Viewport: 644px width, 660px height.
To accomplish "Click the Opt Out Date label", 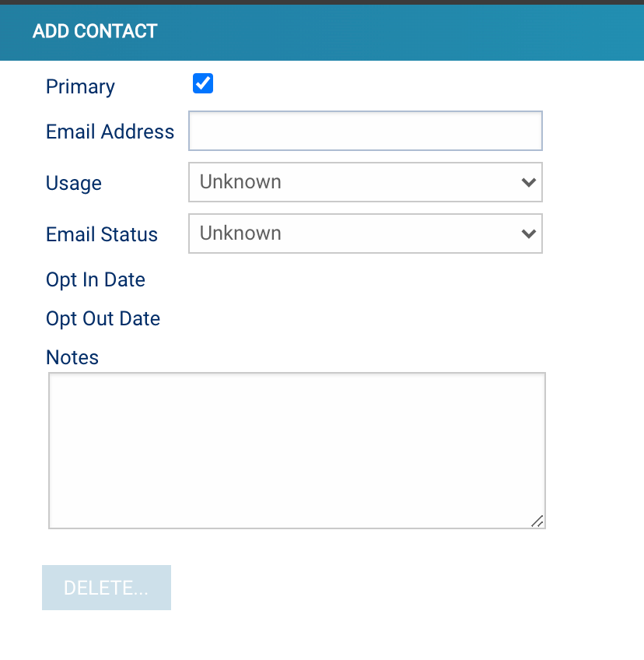I will pyautogui.click(x=103, y=318).
